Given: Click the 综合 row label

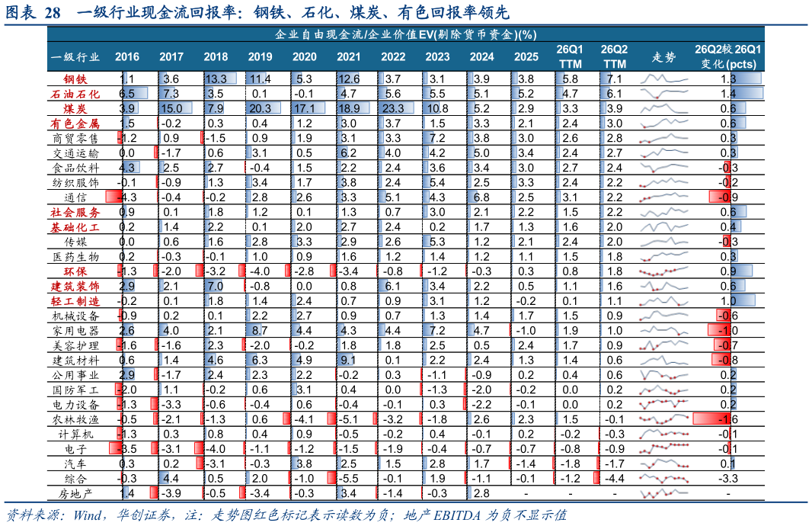Looking at the screenshot, I should (x=75, y=479).
